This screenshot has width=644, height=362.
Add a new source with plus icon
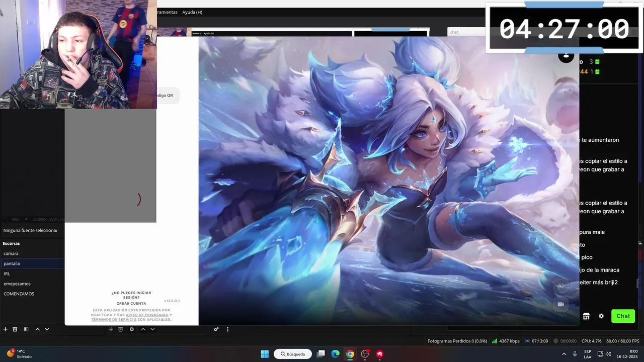point(111,329)
